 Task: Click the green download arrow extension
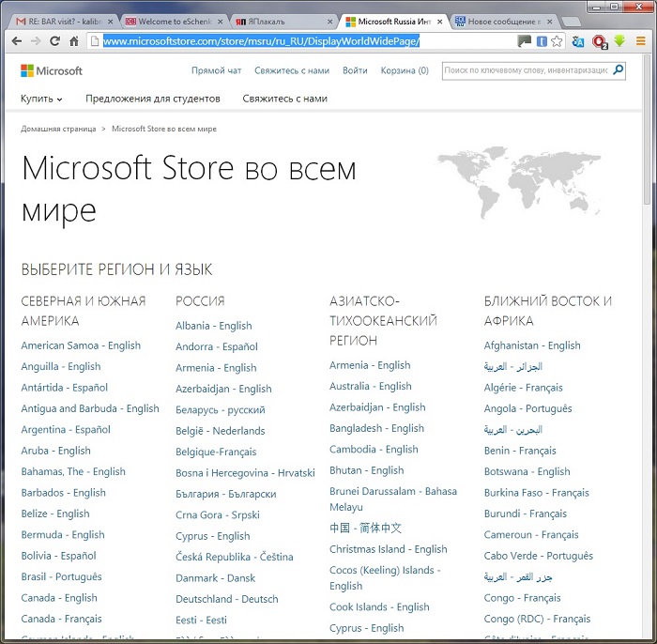coord(619,40)
